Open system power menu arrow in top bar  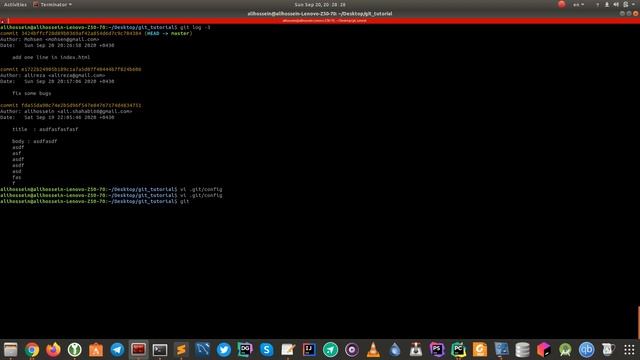[633, 4]
